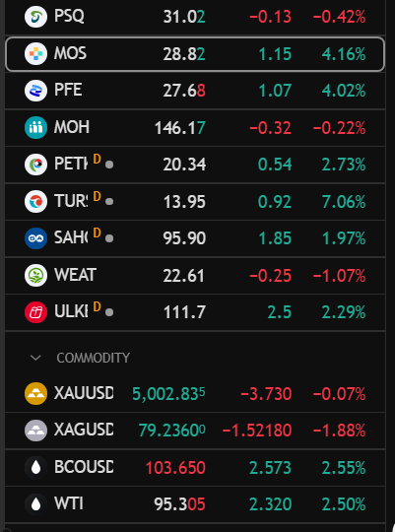Click the XAUUSD gold bars icon
Image resolution: width=395 pixels, height=532 pixels.
35,393
